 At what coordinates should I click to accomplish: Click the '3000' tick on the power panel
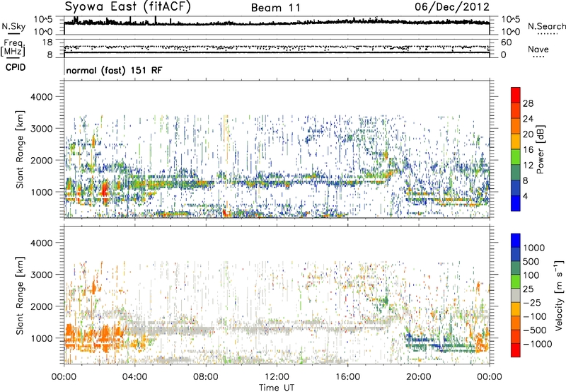tap(42, 129)
